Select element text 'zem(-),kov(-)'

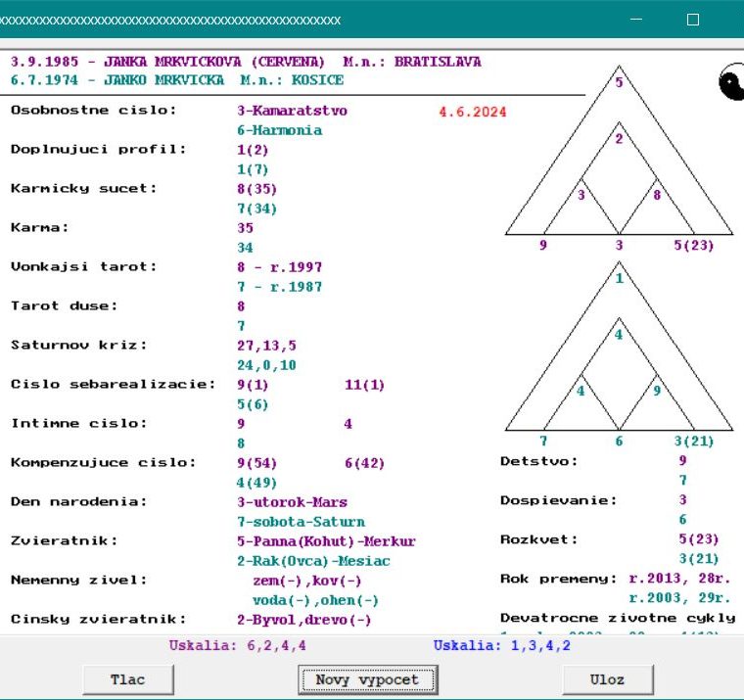(x=307, y=581)
